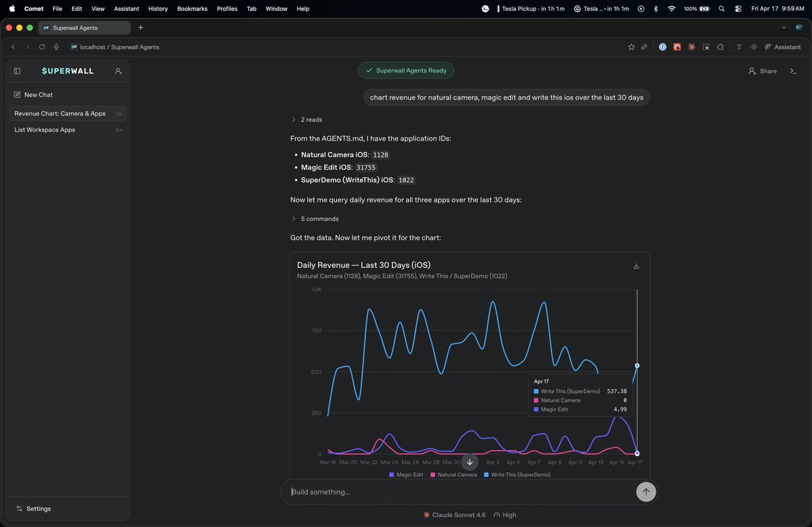This screenshot has height=527, width=812.
Task: Open the 1Password extension
Action: [662, 47]
